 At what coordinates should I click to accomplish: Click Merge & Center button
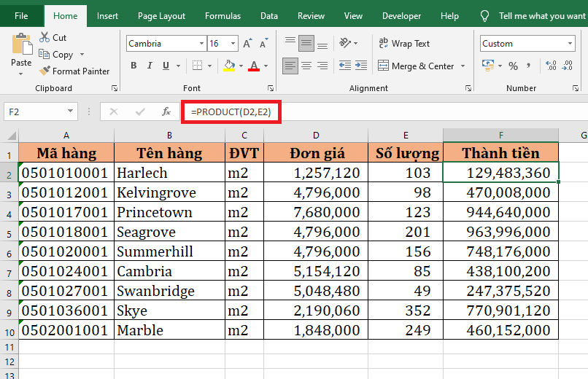coord(416,66)
